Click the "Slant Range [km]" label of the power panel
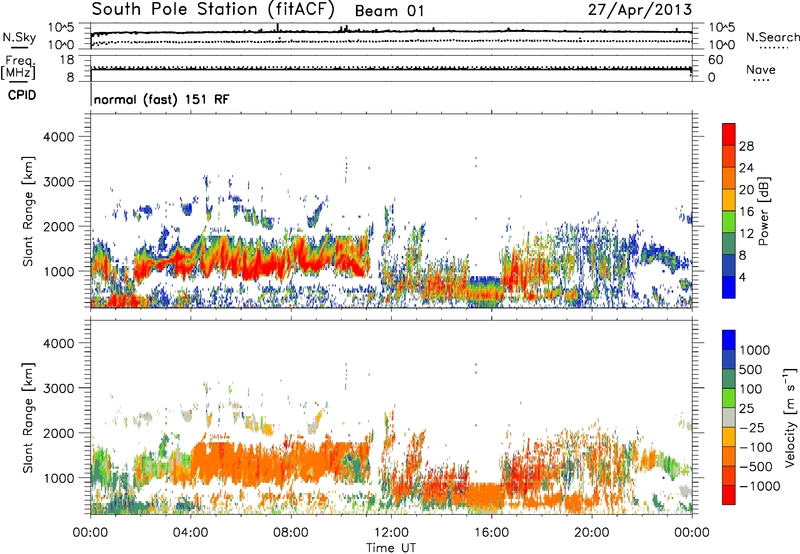The image size is (800, 554). point(28,211)
